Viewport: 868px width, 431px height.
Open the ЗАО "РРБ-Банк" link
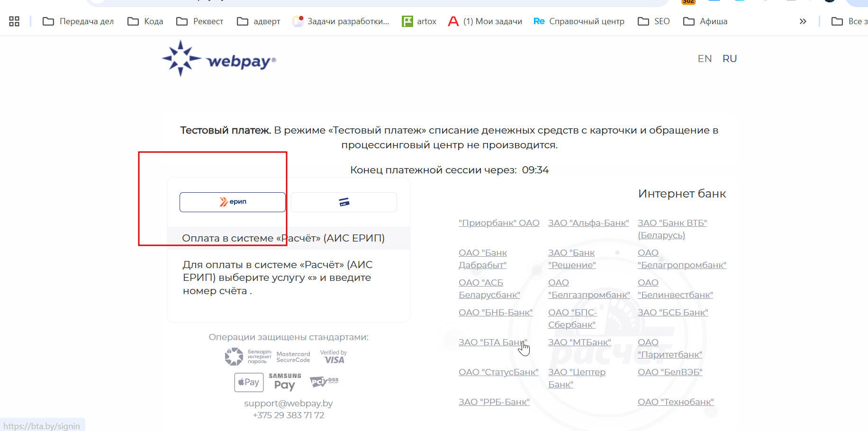click(x=494, y=402)
